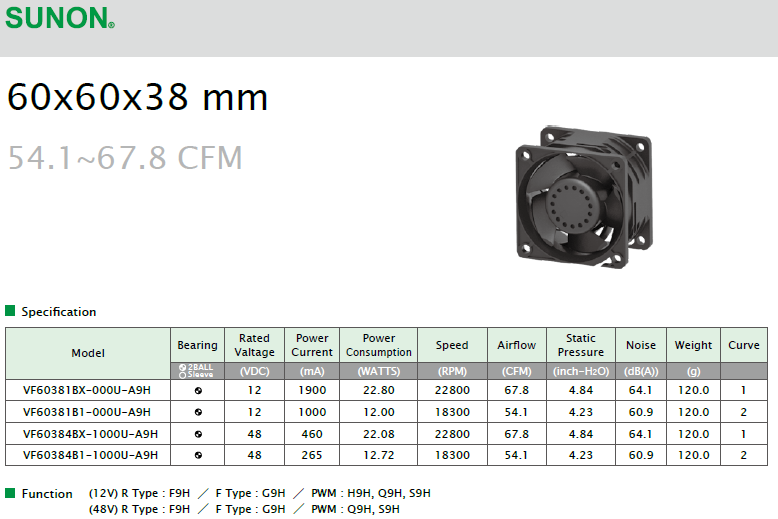Viewport: 778px width, 519px height.
Task: Click the SUNON logo
Action: (x=60, y=18)
